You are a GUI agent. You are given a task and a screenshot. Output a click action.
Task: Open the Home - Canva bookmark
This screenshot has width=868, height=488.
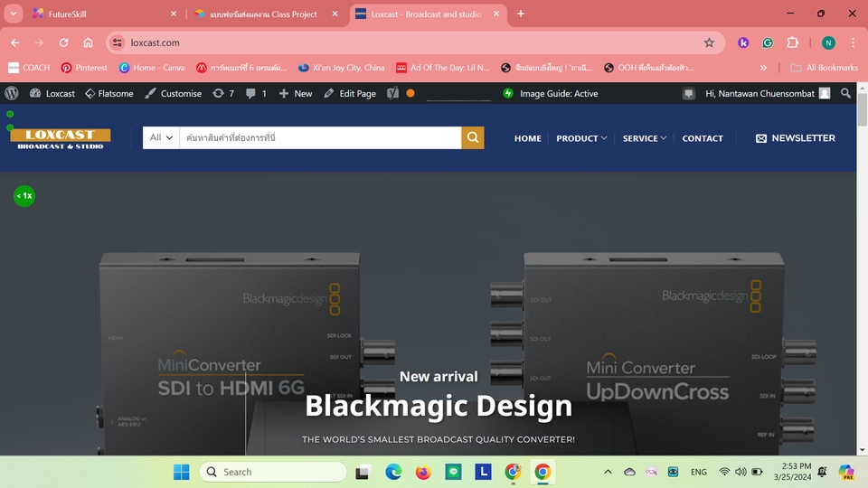pyautogui.click(x=152, y=68)
